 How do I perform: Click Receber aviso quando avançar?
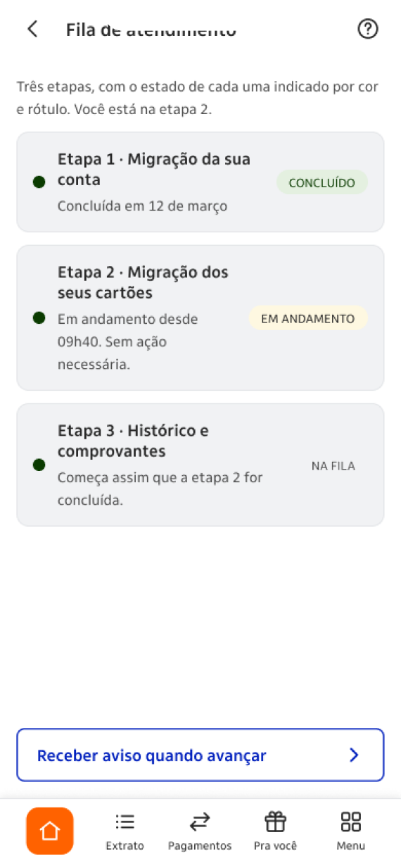coord(200,755)
